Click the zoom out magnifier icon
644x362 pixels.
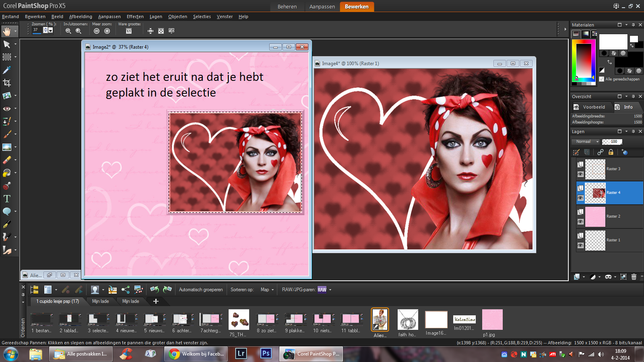pos(68,31)
